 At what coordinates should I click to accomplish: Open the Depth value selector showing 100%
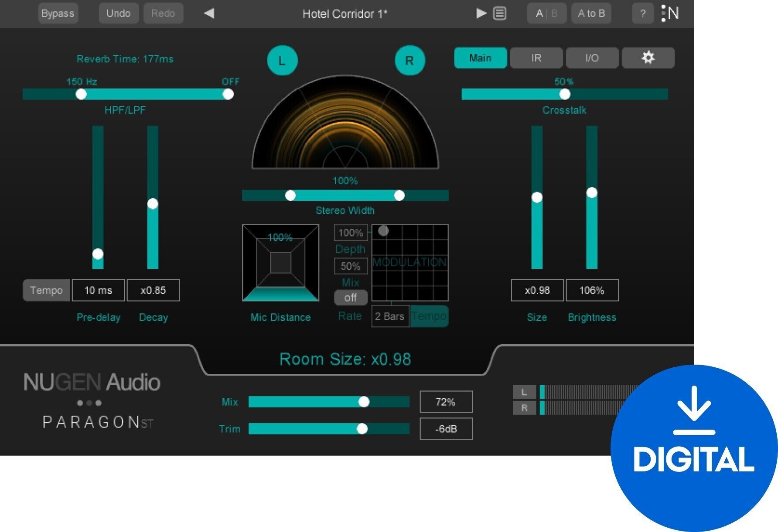click(x=350, y=233)
